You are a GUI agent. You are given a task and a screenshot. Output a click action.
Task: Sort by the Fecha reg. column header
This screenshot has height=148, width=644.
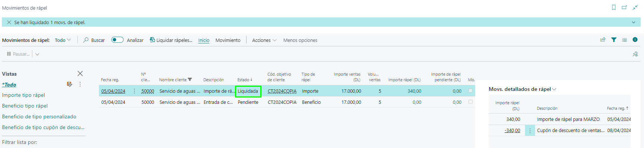click(x=110, y=80)
